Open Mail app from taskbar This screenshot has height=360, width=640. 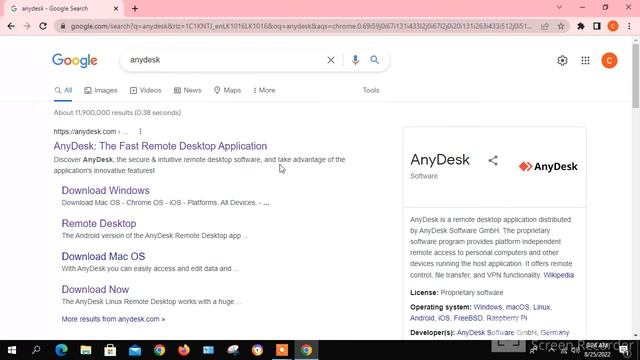point(135,350)
